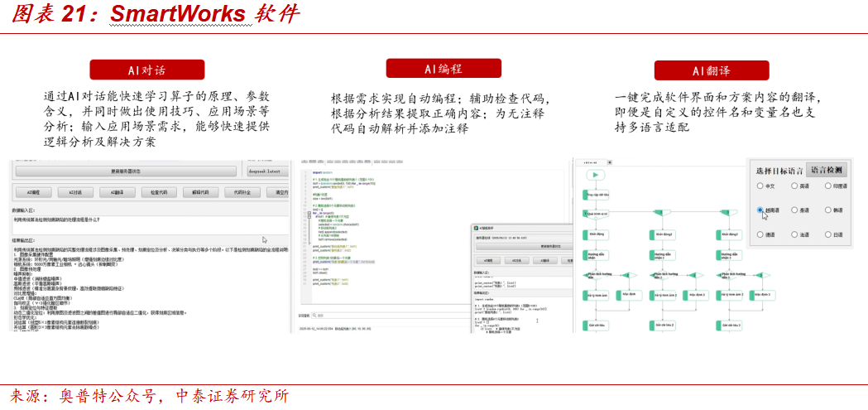Click the AI编程 button in left panel

[x=35, y=192]
